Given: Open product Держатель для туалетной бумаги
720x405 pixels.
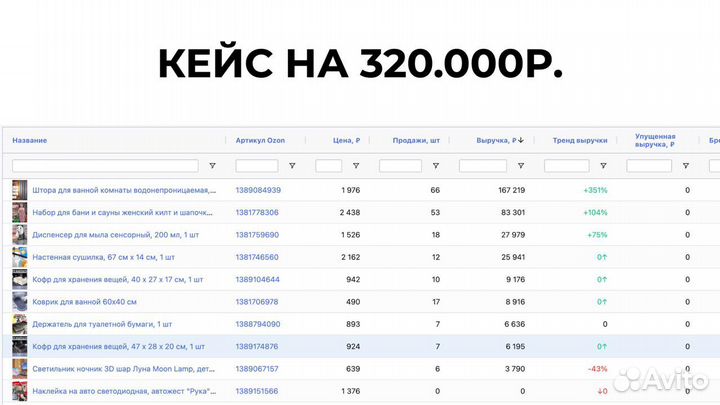Looking at the screenshot, I should click(102, 324).
